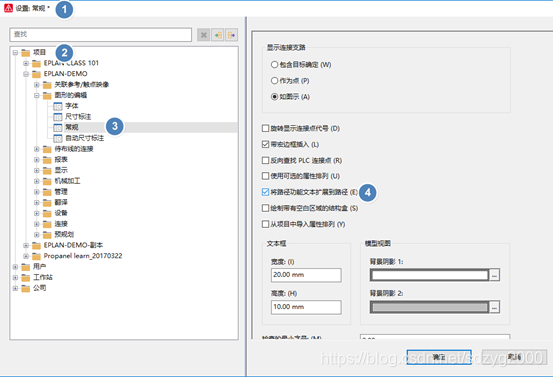
Task: Expand the 用户 tree node
Action: point(15,267)
